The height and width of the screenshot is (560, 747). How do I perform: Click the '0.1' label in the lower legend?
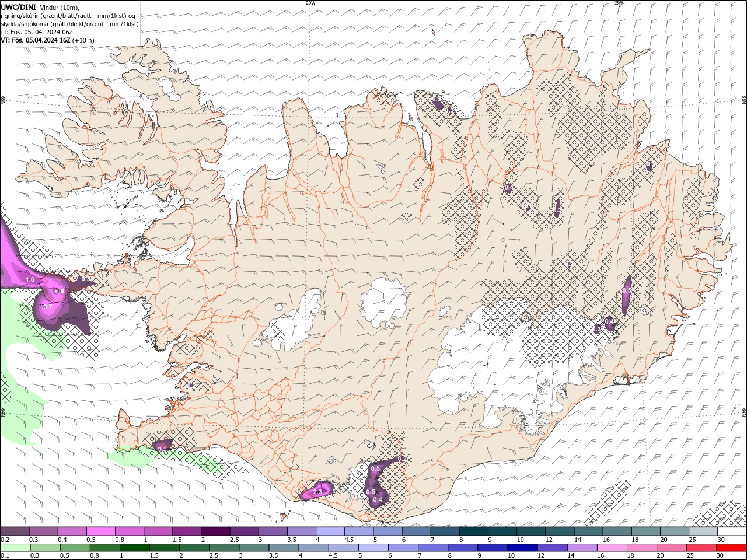pyautogui.click(x=5, y=556)
